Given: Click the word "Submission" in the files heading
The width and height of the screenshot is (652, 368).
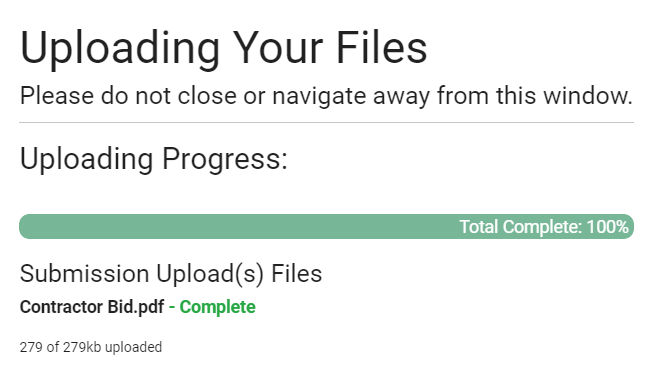Looking at the screenshot, I should (84, 274).
